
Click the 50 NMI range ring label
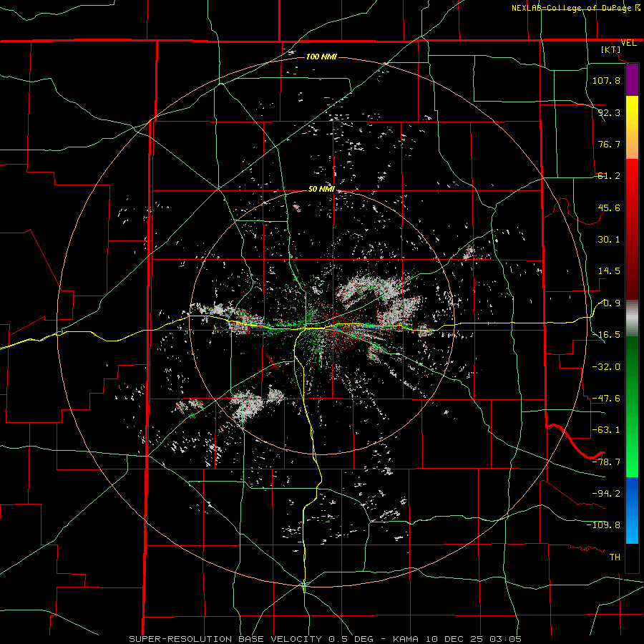[x=321, y=189]
